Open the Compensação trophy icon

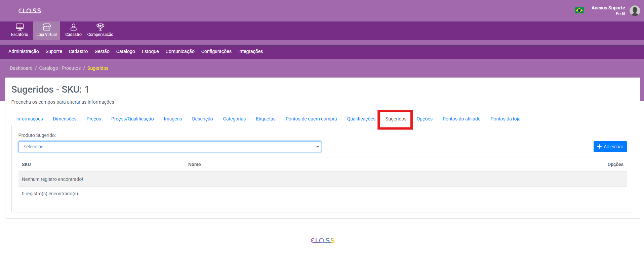coord(100,27)
